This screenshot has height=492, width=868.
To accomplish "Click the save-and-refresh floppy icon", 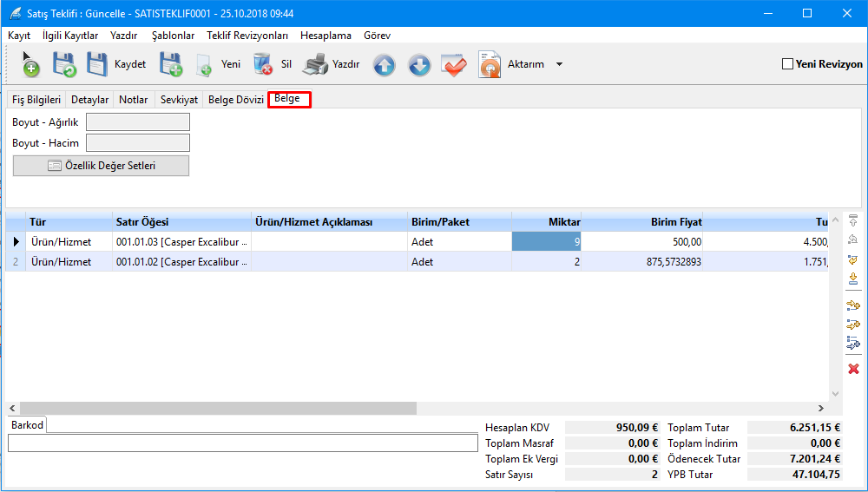I will (x=64, y=64).
